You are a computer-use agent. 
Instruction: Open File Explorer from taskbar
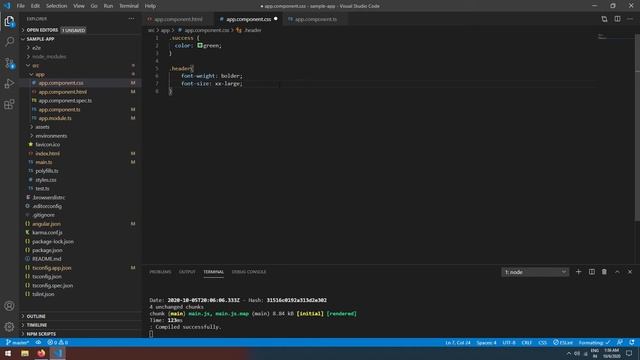coord(24,353)
